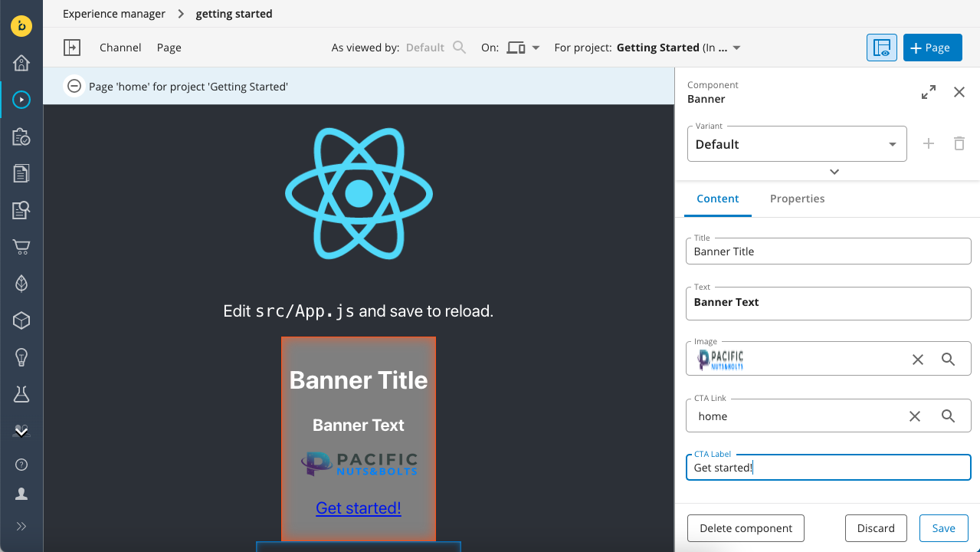The width and height of the screenshot is (980, 552).
Task: Open the document search sidebar icon
Action: pyautogui.click(x=21, y=210)
